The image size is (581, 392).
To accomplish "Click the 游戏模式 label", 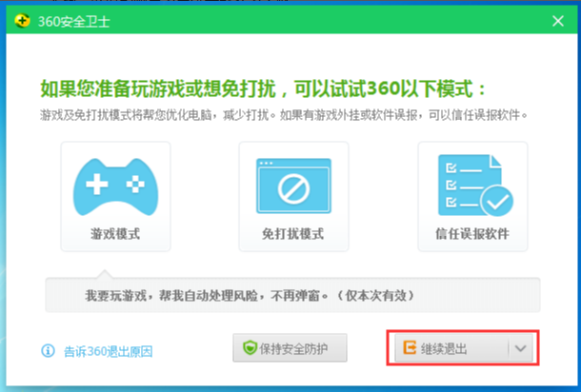I will tap(115, 234).
